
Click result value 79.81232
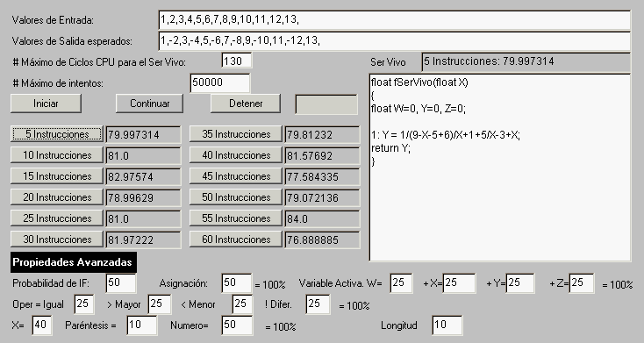pyautogui.click(x=322, y=135)
